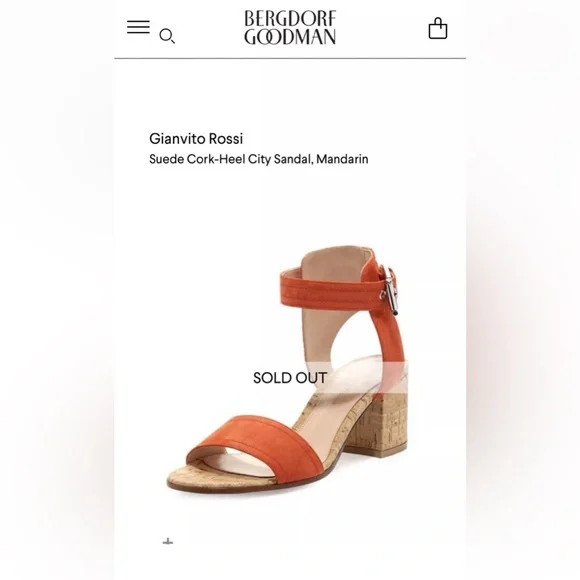This screenshot has width=580, height=580.
Task: Click the silver buckle on the ankle strap
Action: pyautogui.click(x=392, y=291)
